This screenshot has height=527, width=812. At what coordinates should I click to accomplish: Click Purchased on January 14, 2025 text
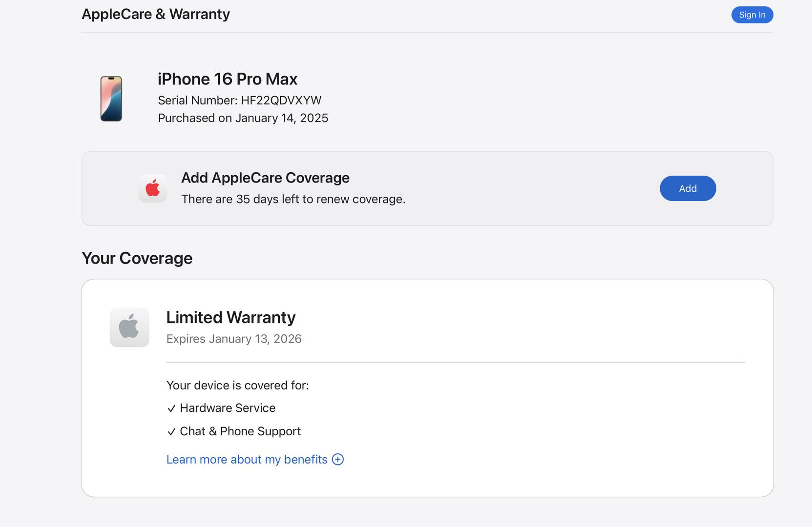coord(243,118)
